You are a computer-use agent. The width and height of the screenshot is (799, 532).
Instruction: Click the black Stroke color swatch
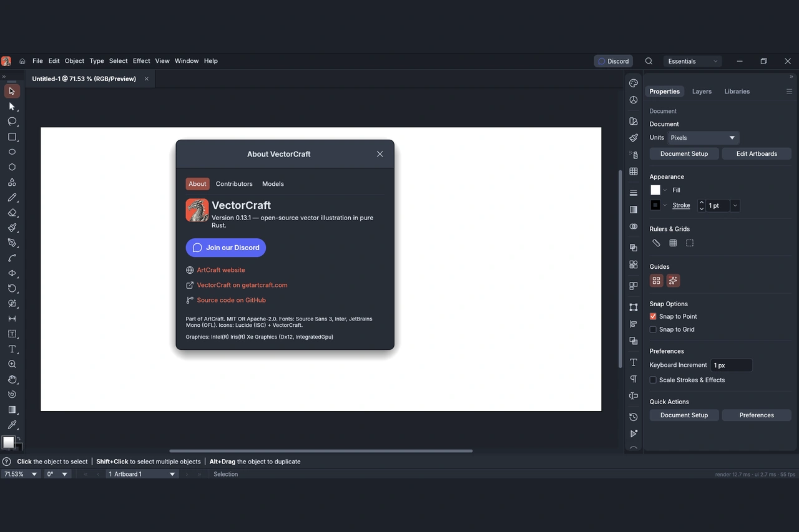click(x=655, y=205)
